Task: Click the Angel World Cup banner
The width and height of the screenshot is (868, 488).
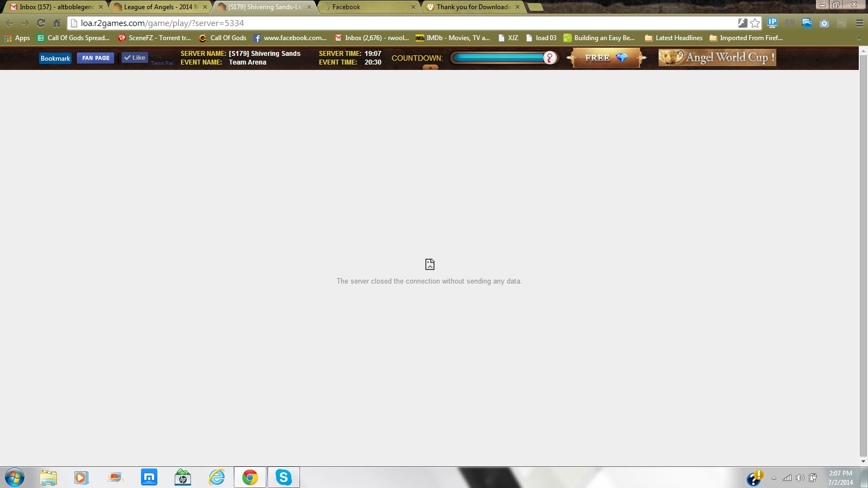Action: (x=717, y=57)
